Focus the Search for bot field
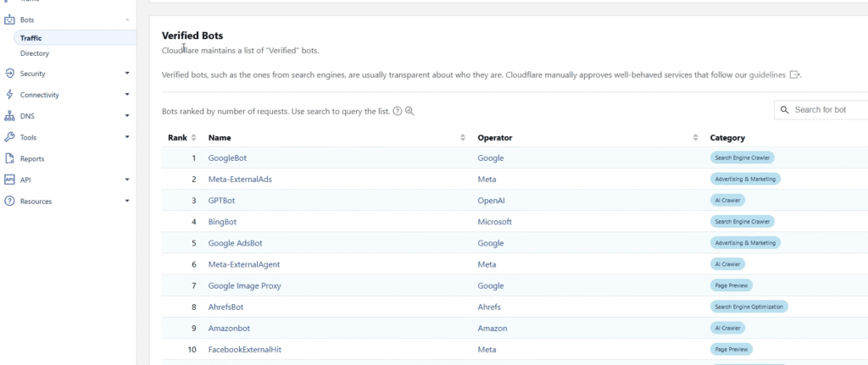Screen dimensions: 868x365 pos(821,110)
